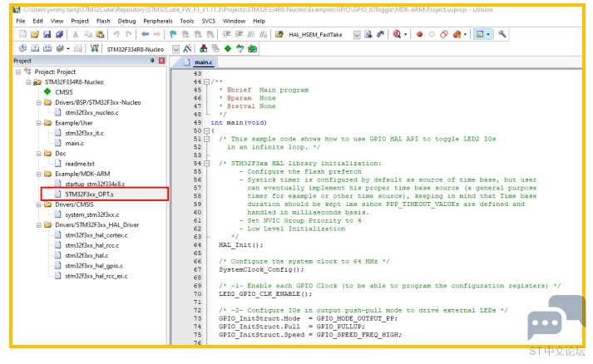
Task: Click the Select Software Packs icon
Action: [240, 49]
